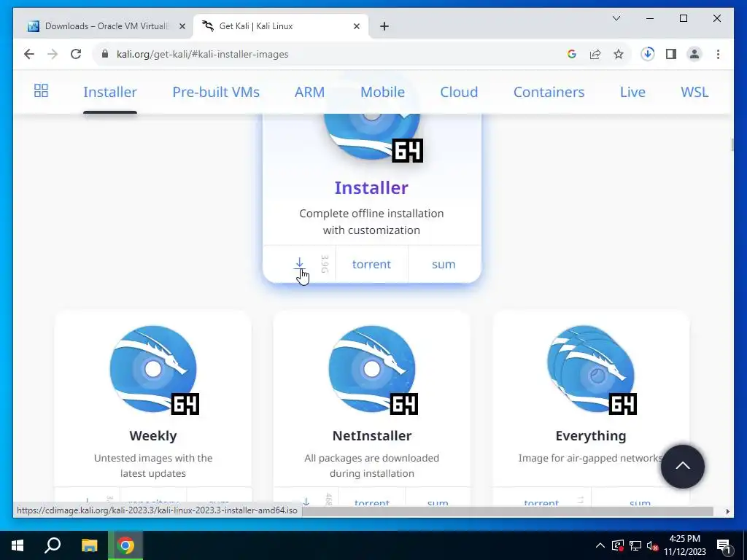Viewport: 747px width, 560px height.
Task: Close the VirtualBox Downloads tab
Action: 182,26
